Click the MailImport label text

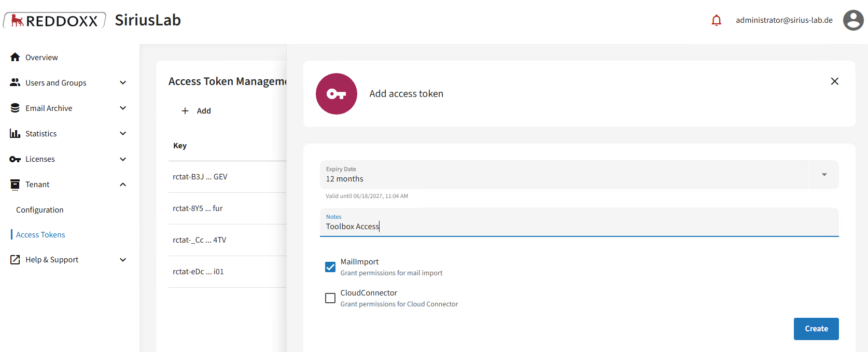(359, 262)
